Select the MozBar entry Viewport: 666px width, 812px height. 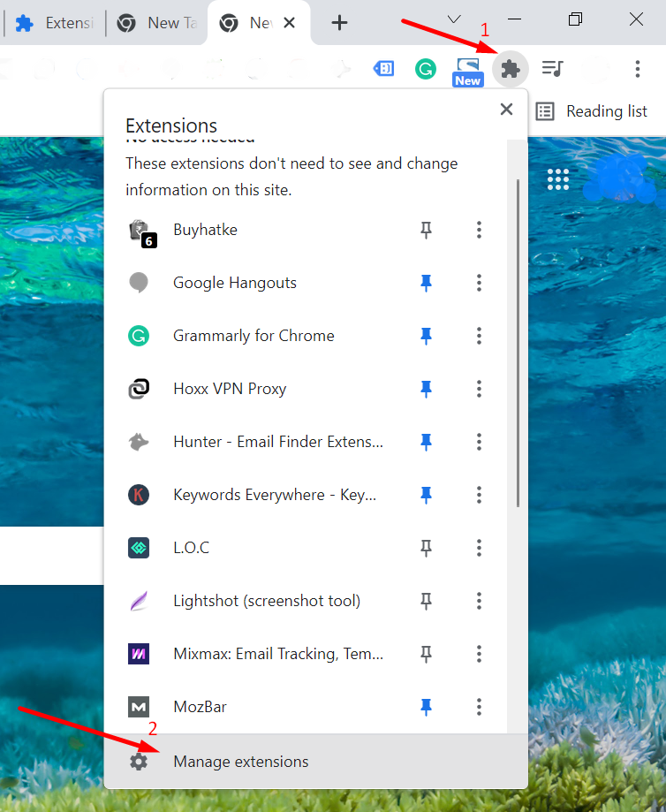click(200, 707)
